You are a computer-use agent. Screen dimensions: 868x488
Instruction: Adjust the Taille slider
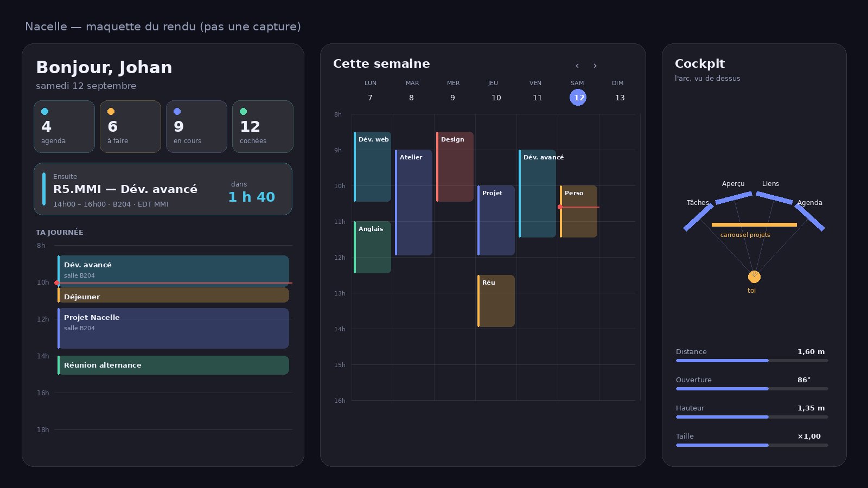(x=752, y=445)
